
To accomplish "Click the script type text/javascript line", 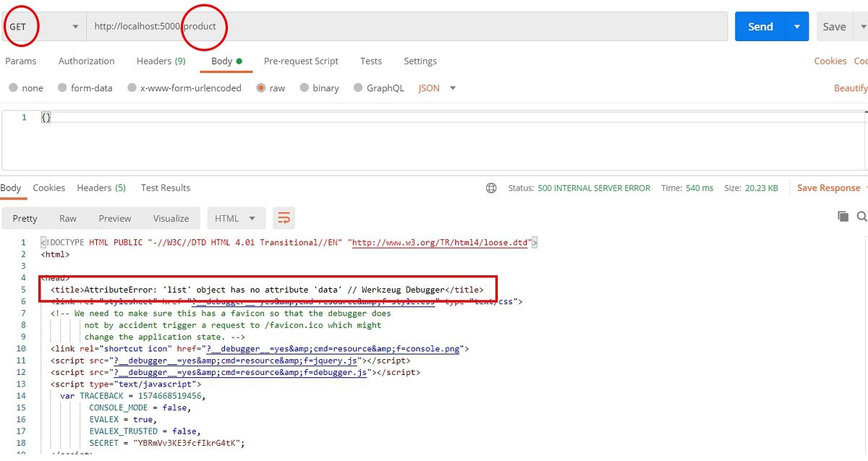I will [126, 384].
